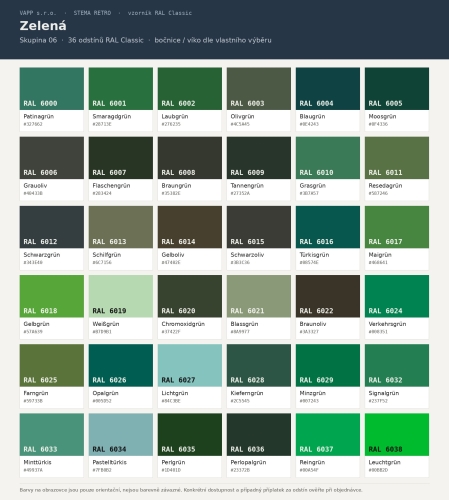Select the RAL 6036 Perlopalgrün color

pyautogui.click(x=259, y=434)
